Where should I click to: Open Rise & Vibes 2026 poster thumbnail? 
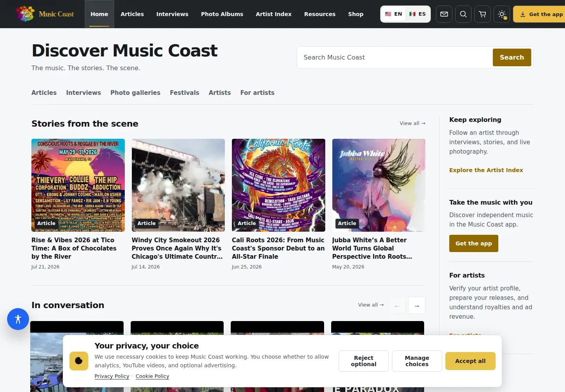(78, 185)
